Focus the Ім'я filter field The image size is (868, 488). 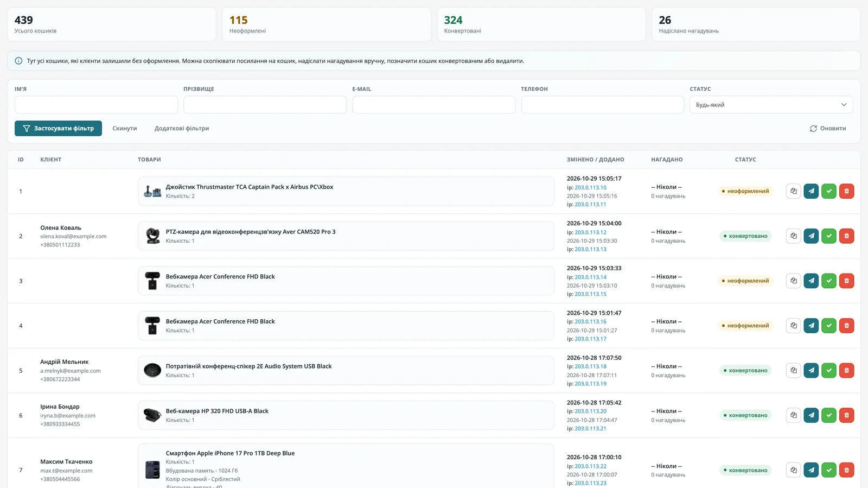96,105
